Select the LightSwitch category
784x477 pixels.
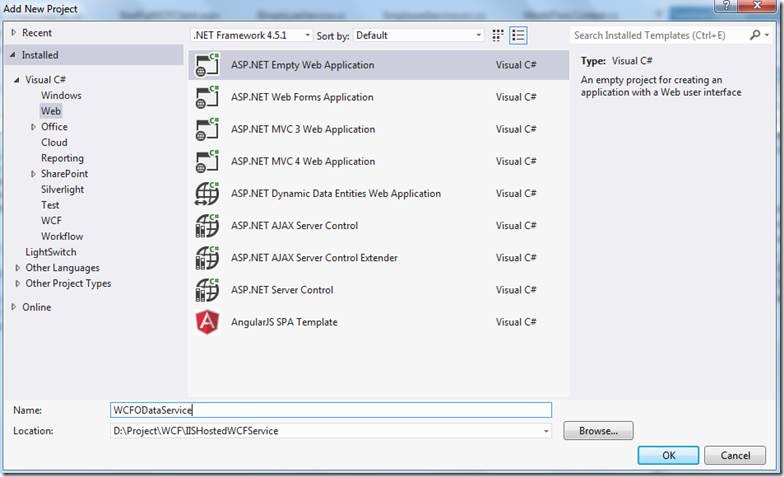click(x=51, y=252)
